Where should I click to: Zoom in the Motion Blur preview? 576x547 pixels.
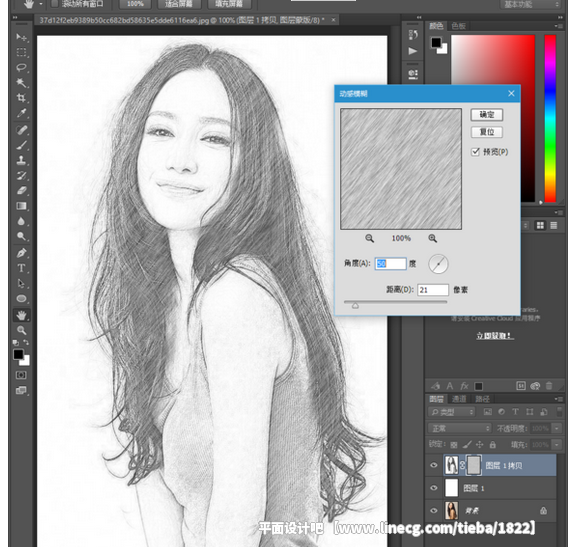433,238
